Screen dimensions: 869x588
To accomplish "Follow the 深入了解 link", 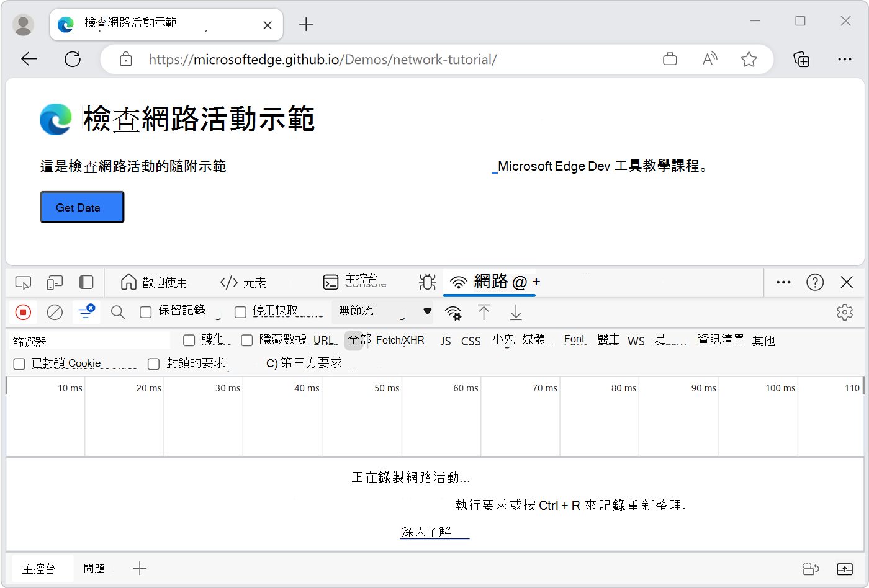I will 434,532.
